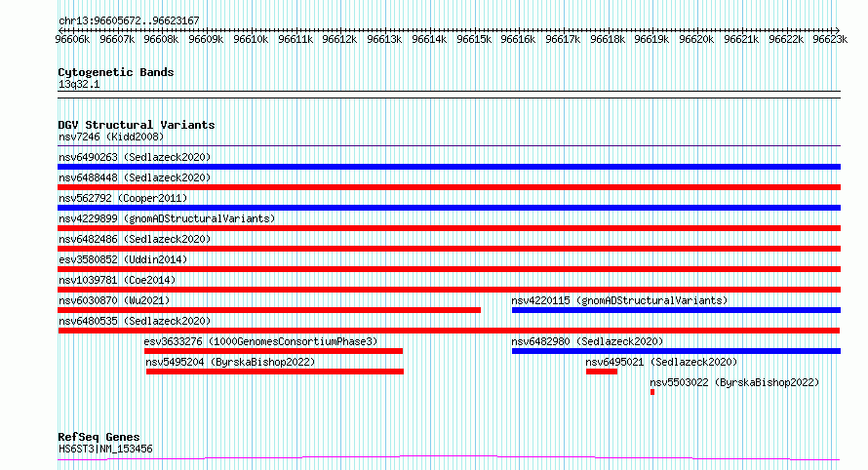
Task: Open nsv6490263 (Sedlazeck2020) label
Action: [x=135, y=157]
